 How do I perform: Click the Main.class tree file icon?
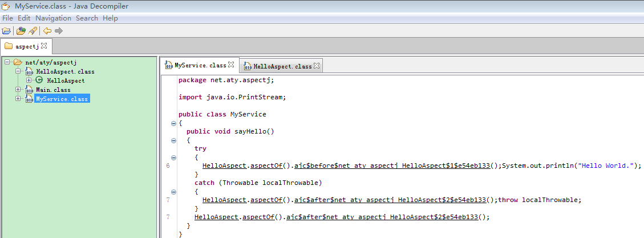tap(29, 90)
